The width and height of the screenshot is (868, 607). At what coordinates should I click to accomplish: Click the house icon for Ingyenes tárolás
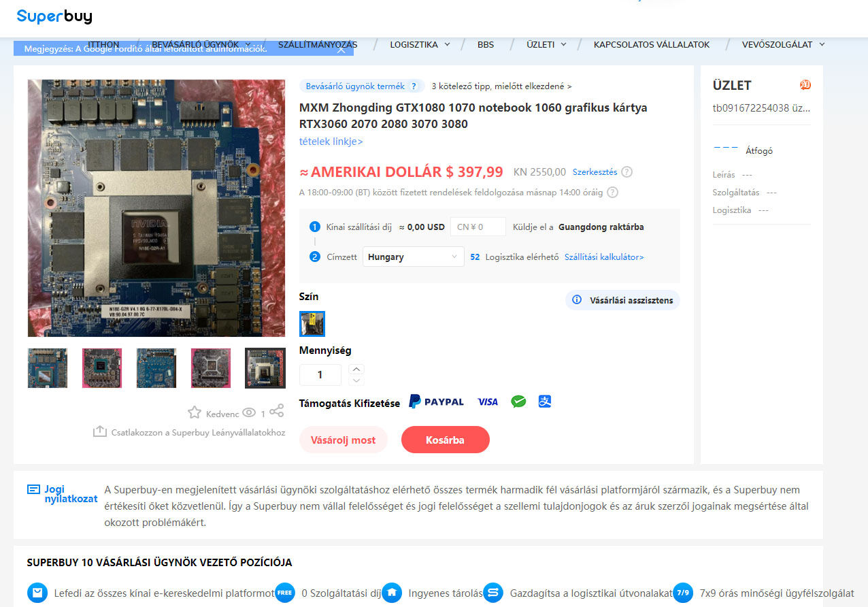click(392, 593)
